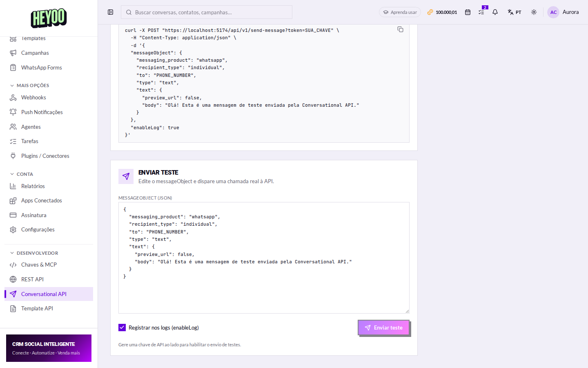The height and width of the screenshot is (368, 588).
Task: Toggle light/dark theme sun icon
Action: point(534,12)
